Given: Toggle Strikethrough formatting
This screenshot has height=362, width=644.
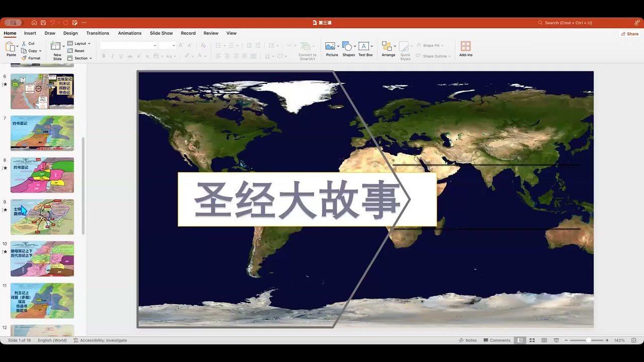Looking at the screenshot, I should tap(130, 56).
